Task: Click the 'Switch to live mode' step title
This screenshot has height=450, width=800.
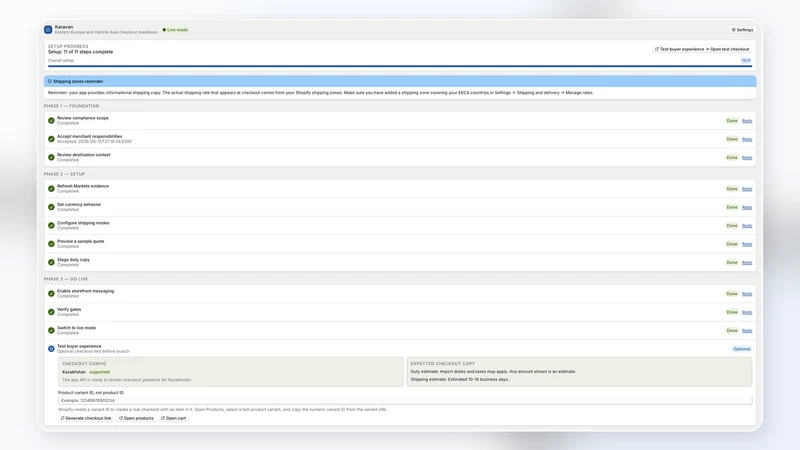Action: [77, 328]
